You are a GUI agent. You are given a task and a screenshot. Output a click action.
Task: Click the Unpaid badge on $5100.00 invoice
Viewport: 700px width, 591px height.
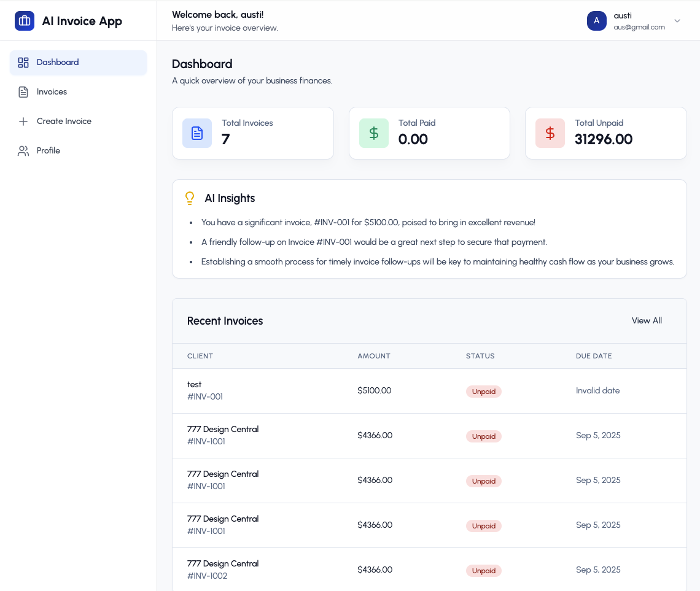tap(483, 392)
